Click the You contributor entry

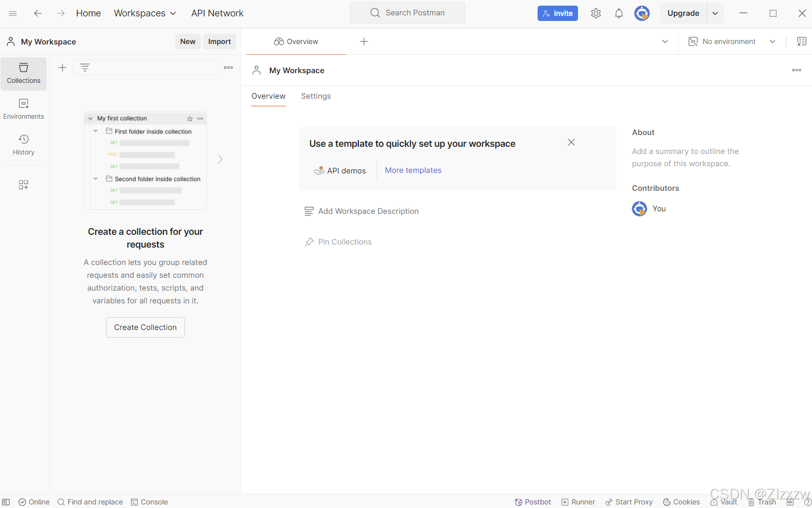tap(649, 209)
